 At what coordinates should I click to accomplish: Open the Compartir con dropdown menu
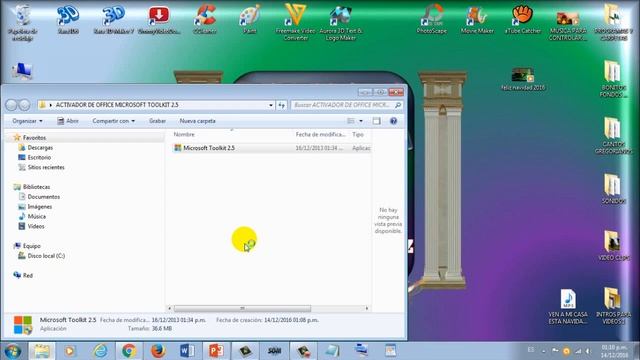point(113,121)
